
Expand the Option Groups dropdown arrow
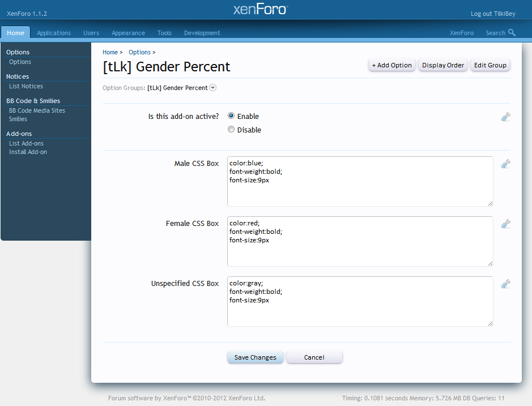pyautogui.click(x=212, y=88)
